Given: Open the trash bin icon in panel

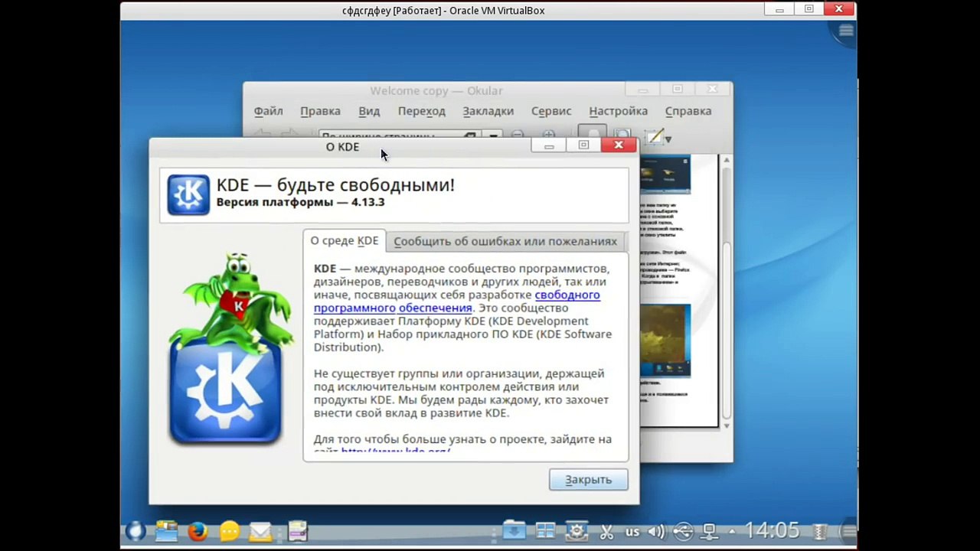Looking at the screenshot, I should pos(821,531).
